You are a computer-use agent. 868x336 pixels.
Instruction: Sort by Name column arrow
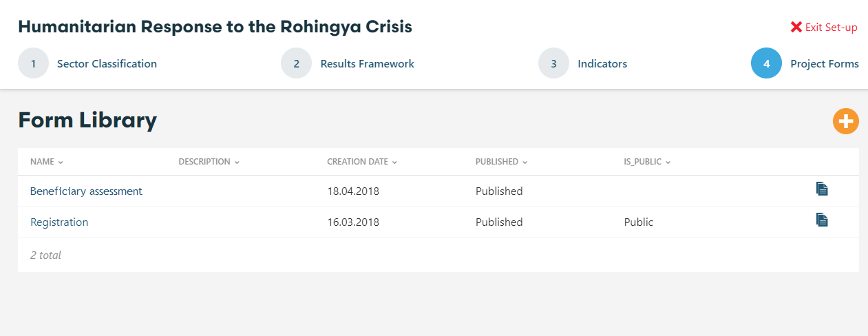pos(61,162)
